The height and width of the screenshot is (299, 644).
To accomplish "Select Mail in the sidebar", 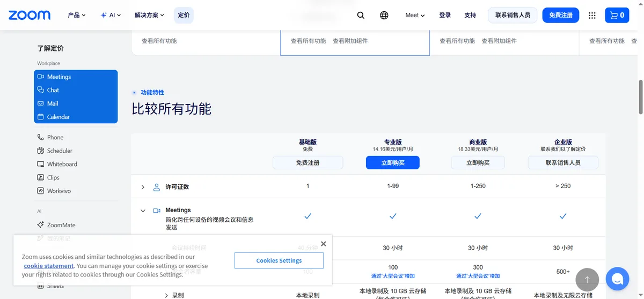I will [75, 103].
